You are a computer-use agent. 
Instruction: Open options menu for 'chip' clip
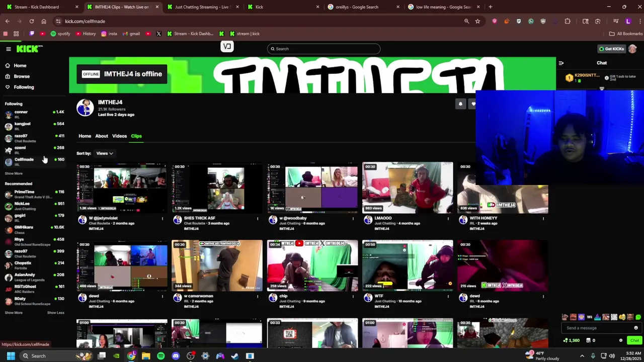[x=353, y=297]
